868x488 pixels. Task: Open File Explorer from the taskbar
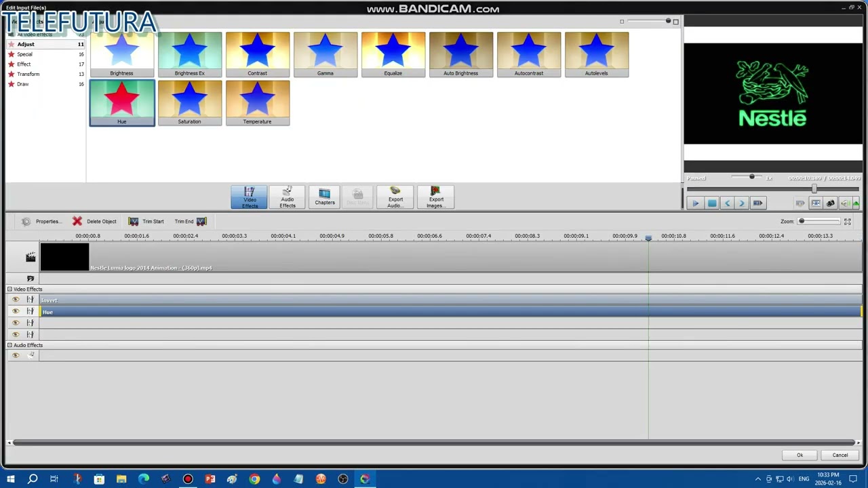tap(121, 479)
